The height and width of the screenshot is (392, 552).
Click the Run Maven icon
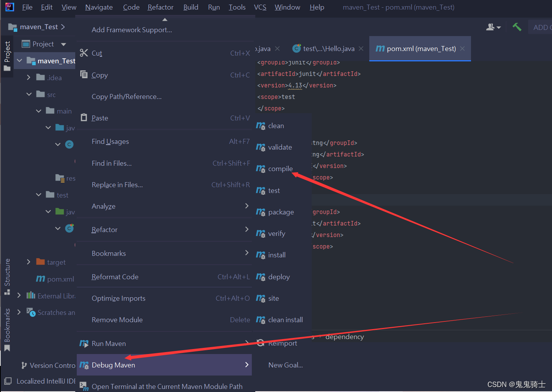[84, 343]
